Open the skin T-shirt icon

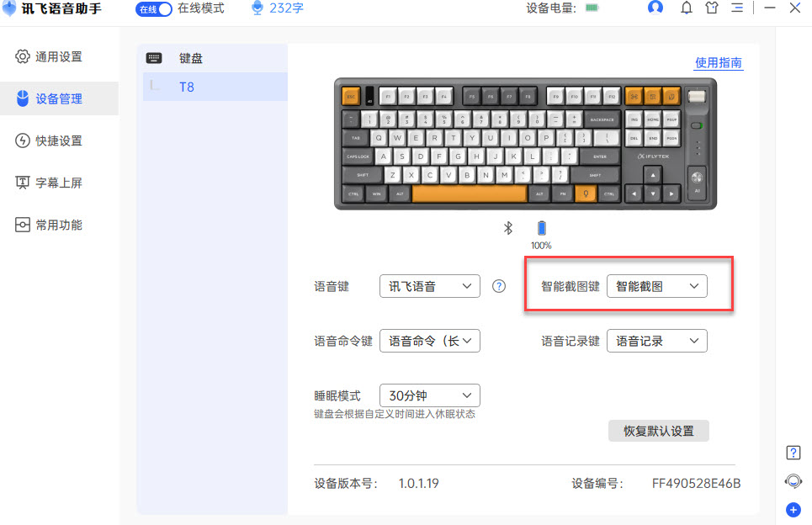tap(712, 8)
